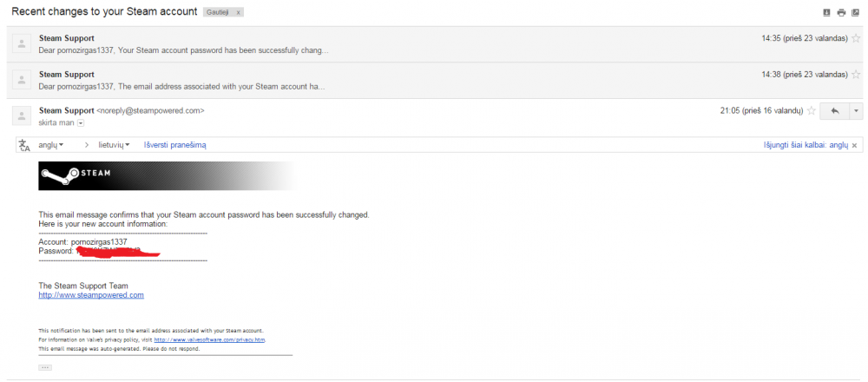Open the more options dropdown beside reply
868x382 pixels.
(x=856, y=111)
